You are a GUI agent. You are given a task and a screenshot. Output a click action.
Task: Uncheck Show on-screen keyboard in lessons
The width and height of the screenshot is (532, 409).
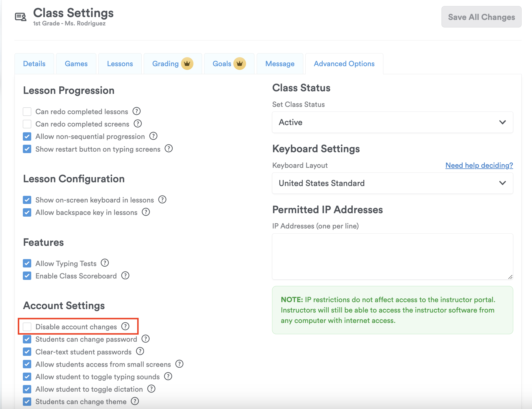click(27, 200)
